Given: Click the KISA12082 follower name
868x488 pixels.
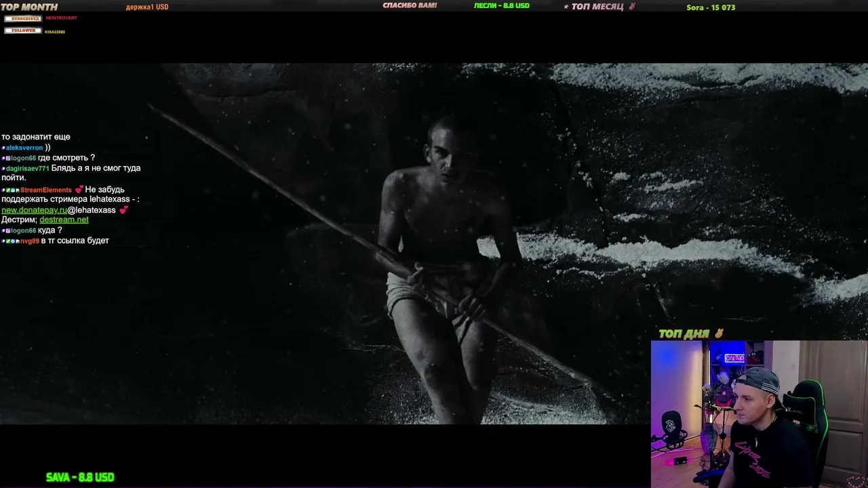Looking at the screenshot, I should click(55, 31).
